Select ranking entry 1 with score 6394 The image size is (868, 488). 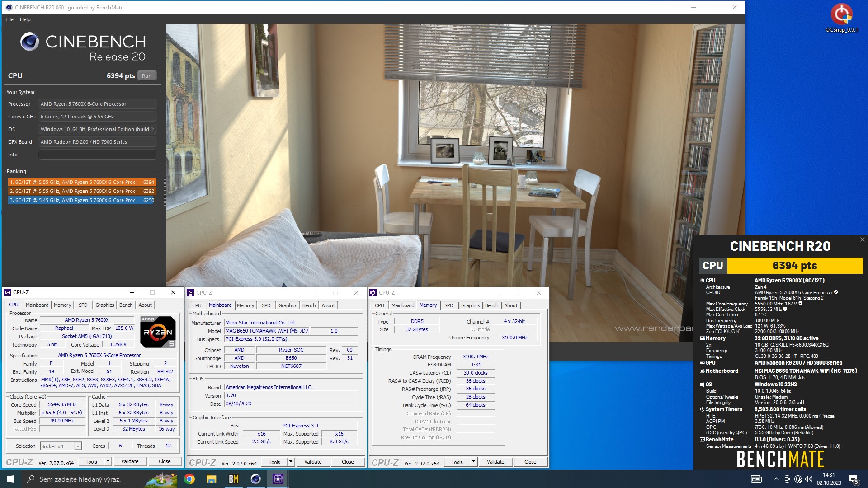pos(82,182)
